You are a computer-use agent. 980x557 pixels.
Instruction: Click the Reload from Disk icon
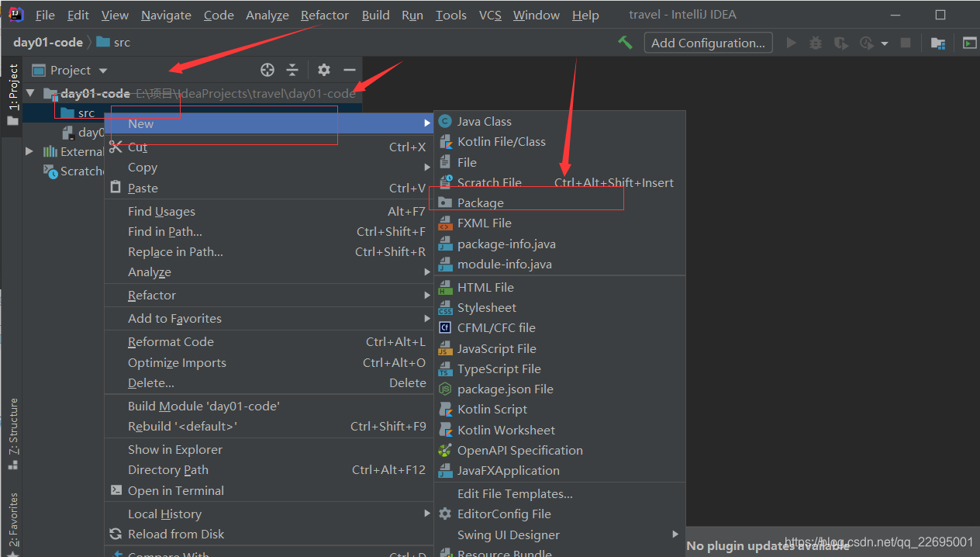click(x=116, y=534)
